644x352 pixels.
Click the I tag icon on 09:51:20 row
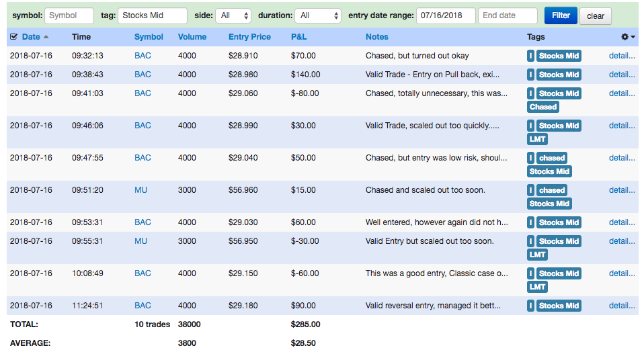[x=530, y=190]
